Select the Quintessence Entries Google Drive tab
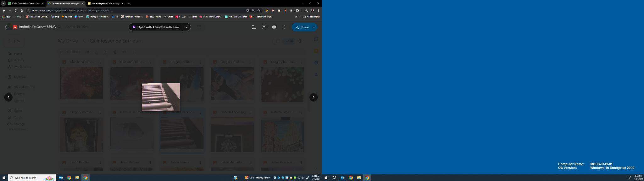Viewport: 644px width, 181px height. (x=65, y=3)
